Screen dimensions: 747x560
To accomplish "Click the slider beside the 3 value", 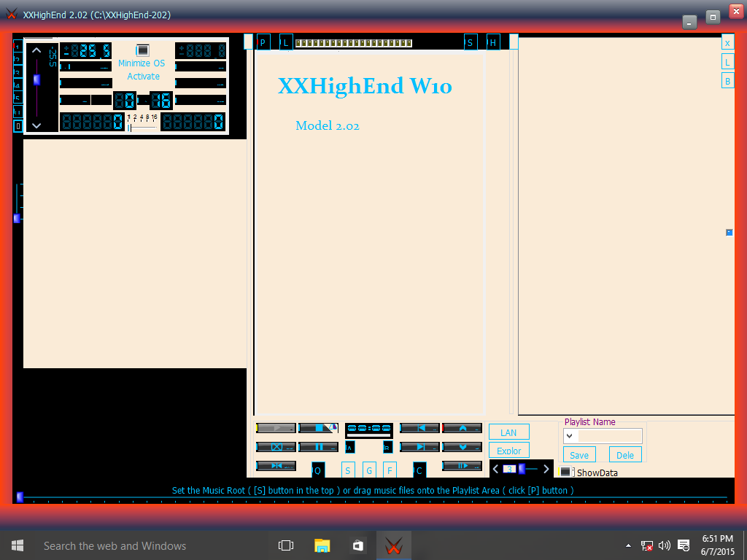I will tap(527, 469).
